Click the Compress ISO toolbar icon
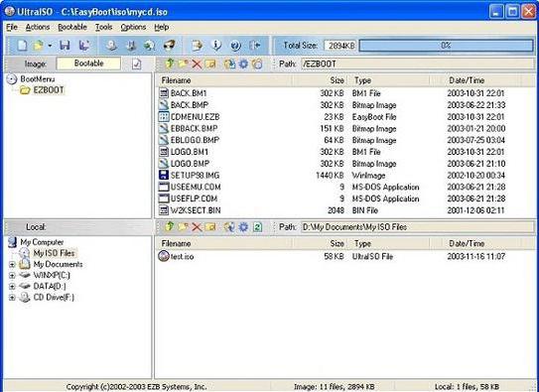 131,46
